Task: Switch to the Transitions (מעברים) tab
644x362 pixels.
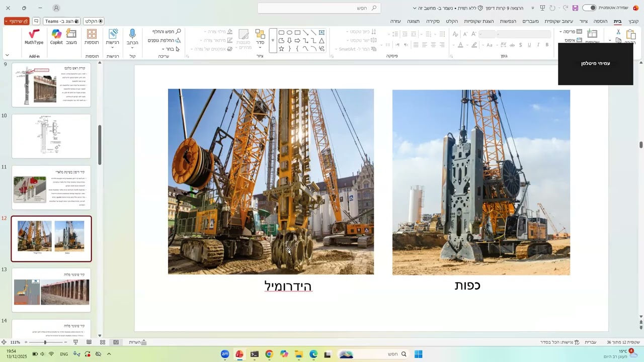Action: 530,21
